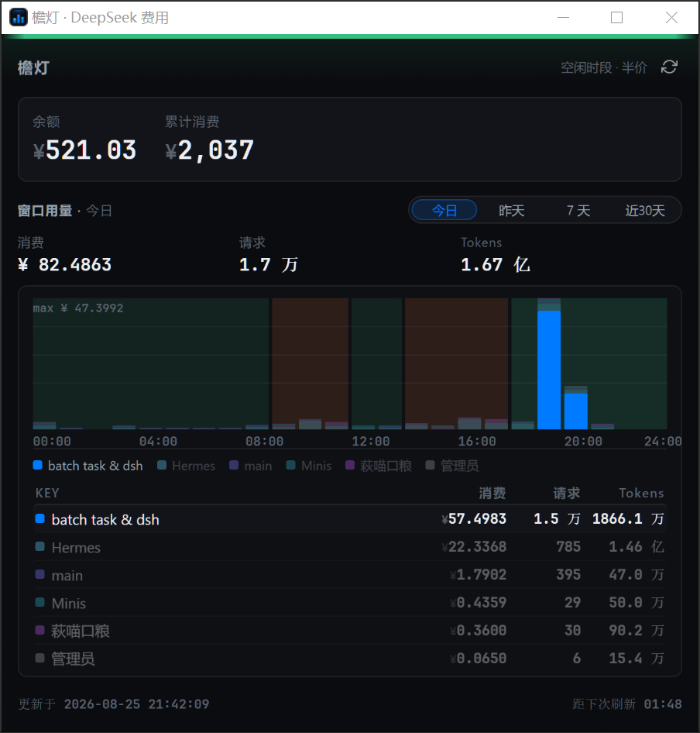Image resolution: width=700 pixels, height=733 pixels.
Task: Click the update timestamp 2026-08-25 21:42:09
Action: (136, 704)
